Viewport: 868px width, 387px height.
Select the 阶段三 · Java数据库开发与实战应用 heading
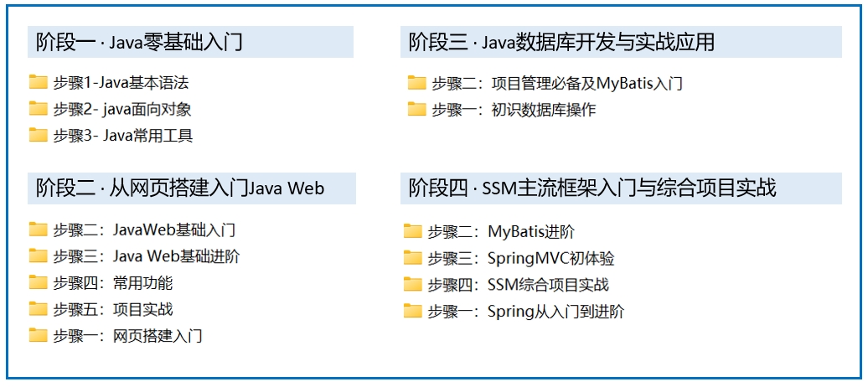point(561,42)
